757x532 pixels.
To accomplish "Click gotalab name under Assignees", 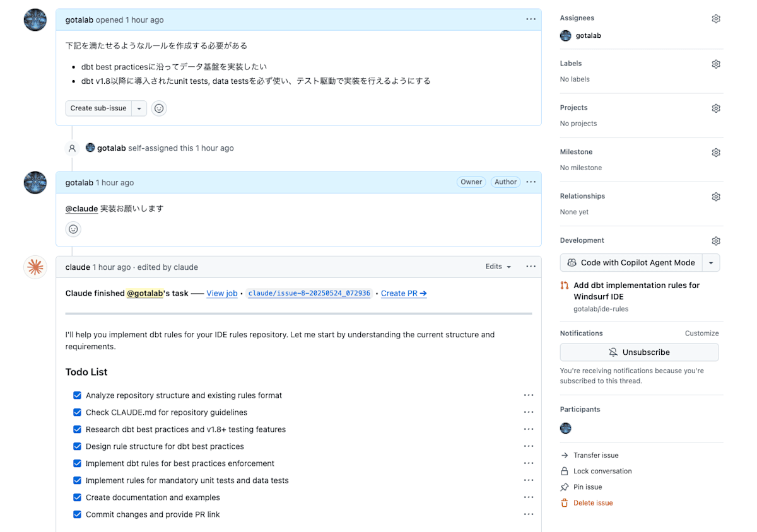I will coord(588,36).
